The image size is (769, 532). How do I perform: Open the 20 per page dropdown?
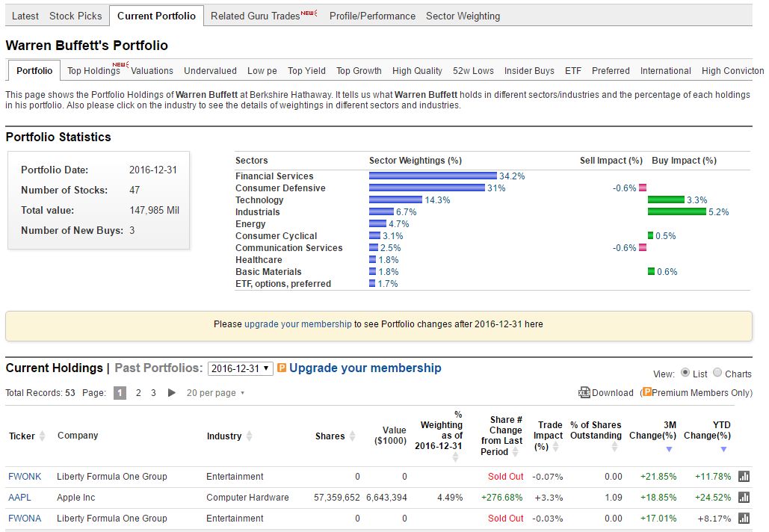(215, 393)
